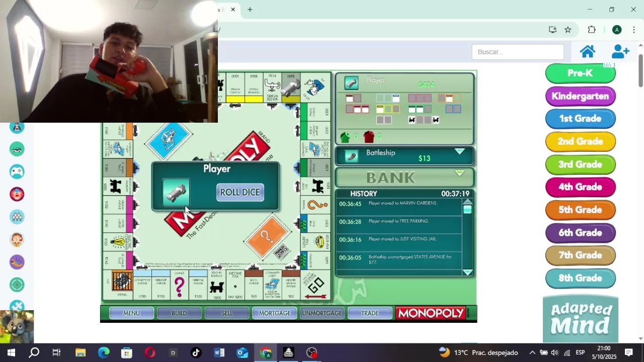This screenshot has width=644, height=362.
Task: Select the 4th Grade option
Action: point(580,187)
